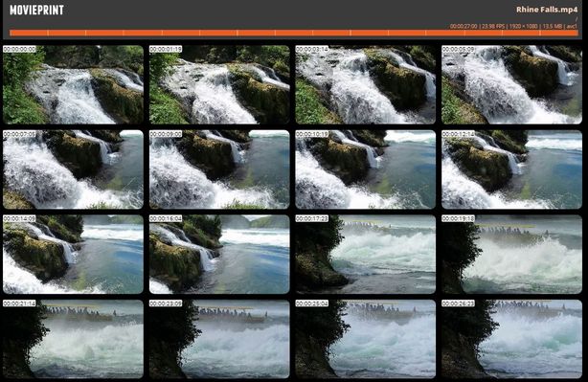This screenshot has height=382, width=588.
Task: Click the orange timeline bar
Action: point(294,33)
